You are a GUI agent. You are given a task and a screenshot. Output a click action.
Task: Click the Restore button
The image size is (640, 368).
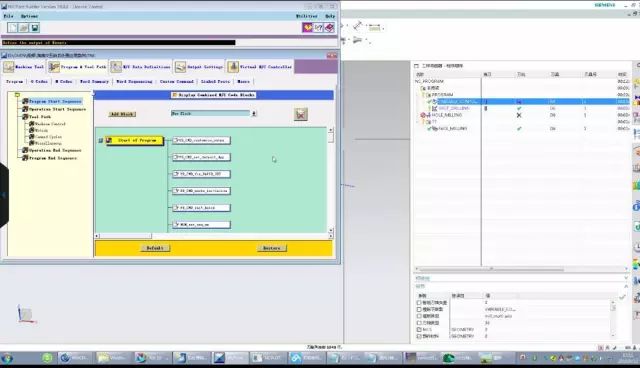click(272, 248)
